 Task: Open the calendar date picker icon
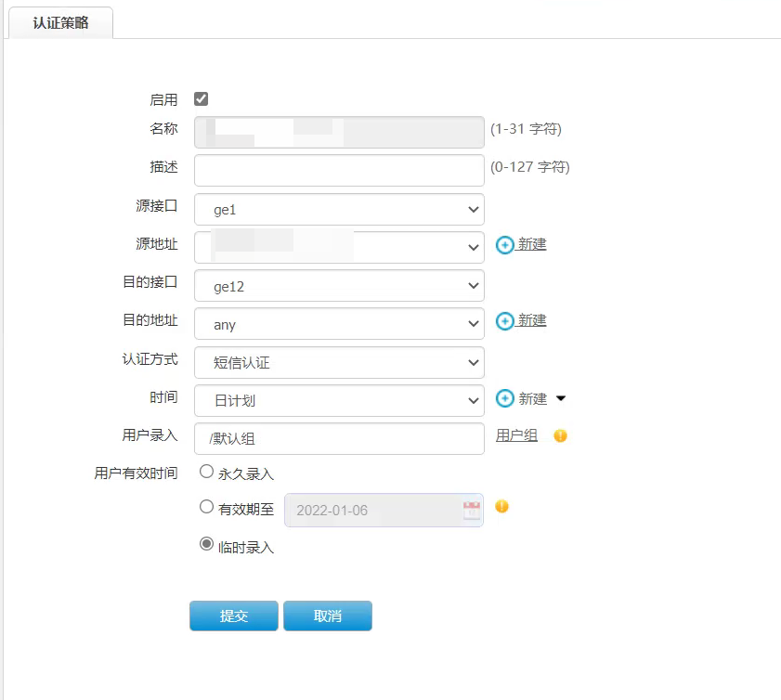(x=472, y=509)
